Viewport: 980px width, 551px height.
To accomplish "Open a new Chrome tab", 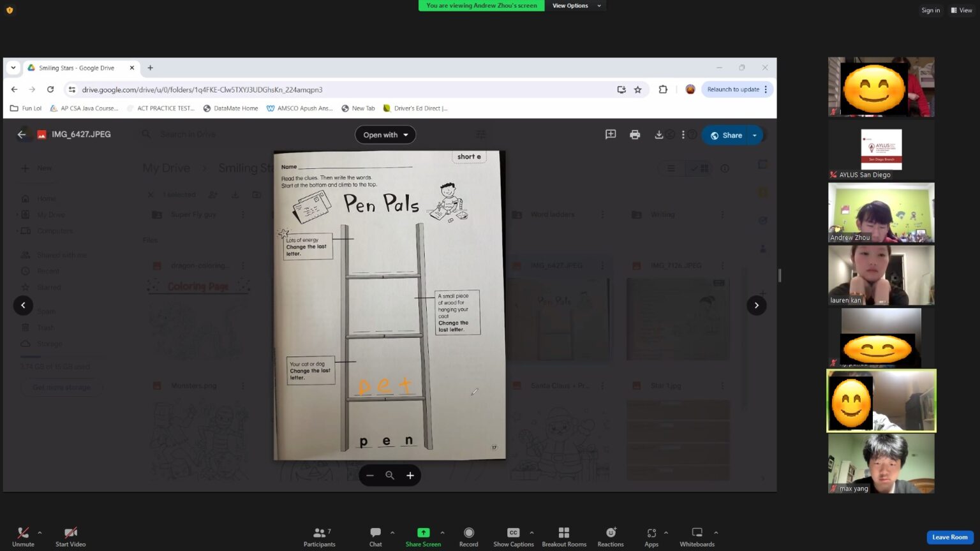I will click(151, 68).
